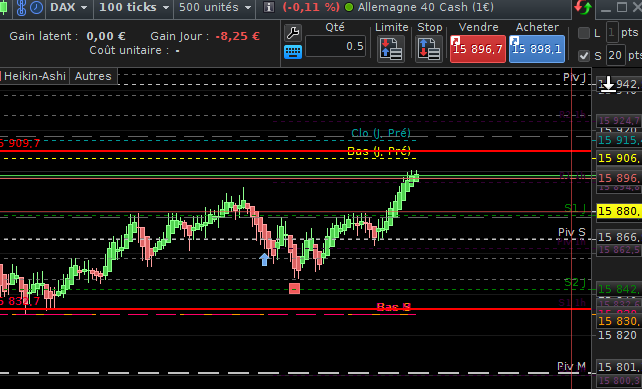Click the Bas (J. Pré) level label
This screenshot has width=642, height=389.
point(379,151)
